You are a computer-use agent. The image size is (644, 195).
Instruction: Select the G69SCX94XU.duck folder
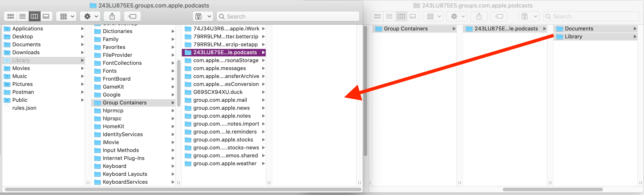224,92
